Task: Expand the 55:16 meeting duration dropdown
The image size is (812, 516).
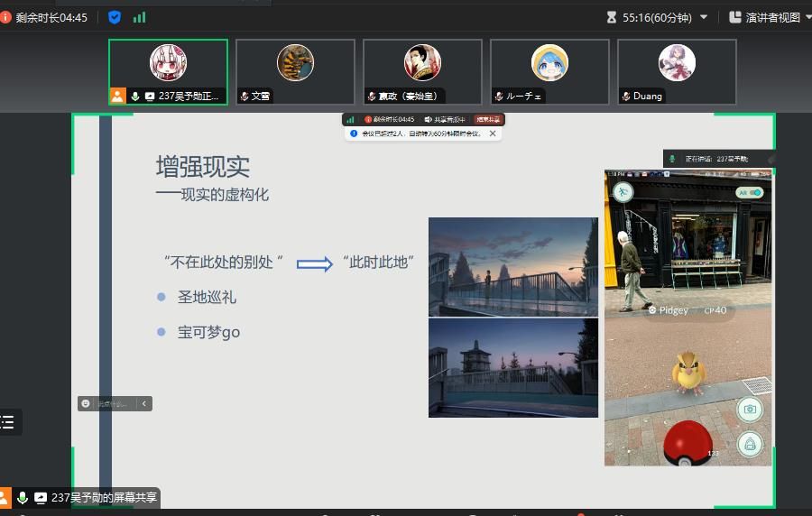Action: [704, 17]
